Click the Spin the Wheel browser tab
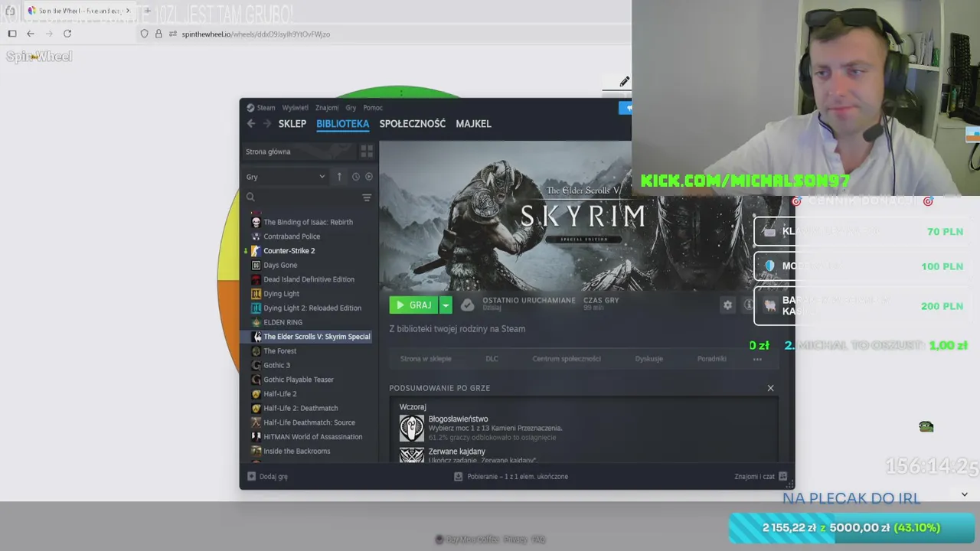 [x=79, y=11]
